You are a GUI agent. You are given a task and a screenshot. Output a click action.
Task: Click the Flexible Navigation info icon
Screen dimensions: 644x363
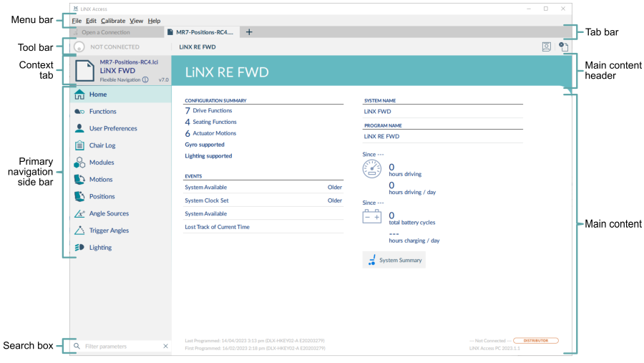145,79
